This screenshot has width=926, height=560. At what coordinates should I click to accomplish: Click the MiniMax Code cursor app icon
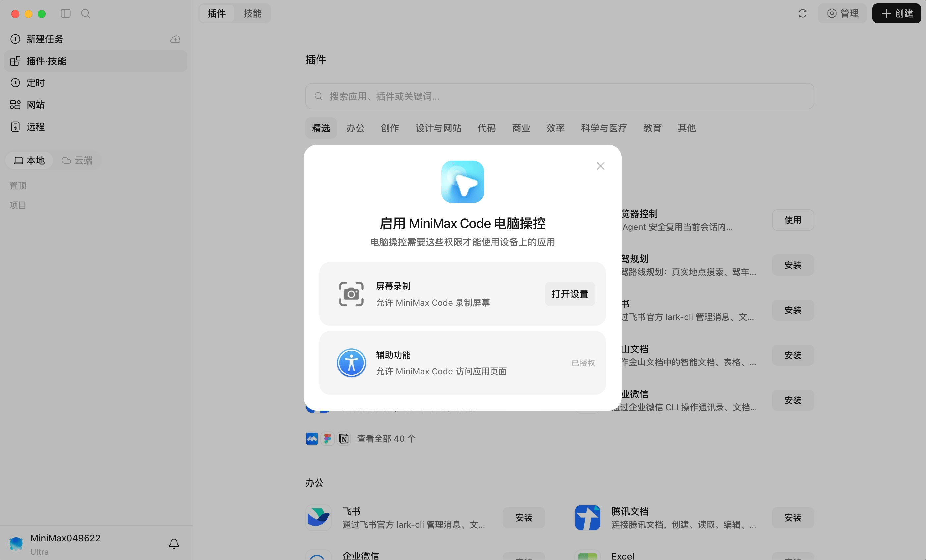coord(462,182)
